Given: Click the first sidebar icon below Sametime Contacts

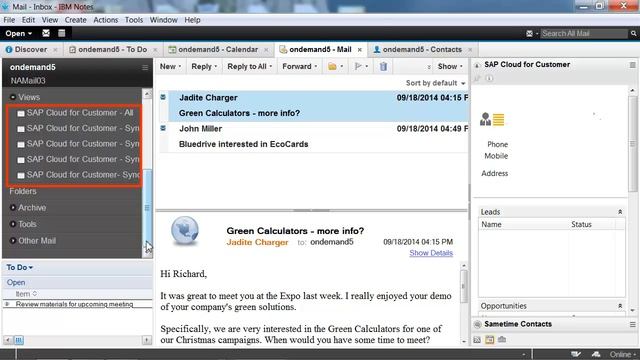Looking at the screenshot, I should click(477, 340).
